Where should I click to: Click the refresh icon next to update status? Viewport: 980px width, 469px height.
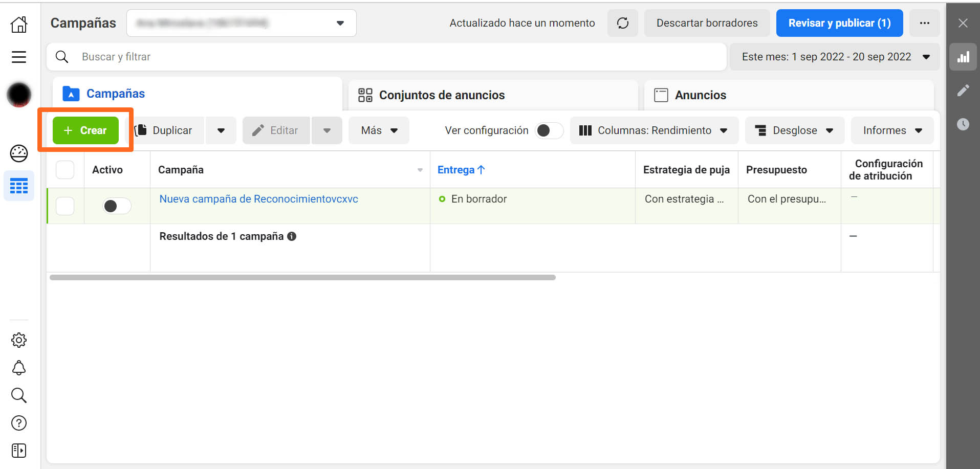pos(622,23)
